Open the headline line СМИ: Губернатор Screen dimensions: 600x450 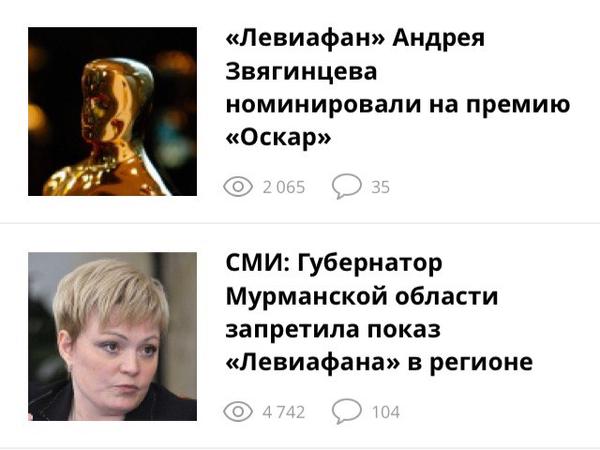334,264
